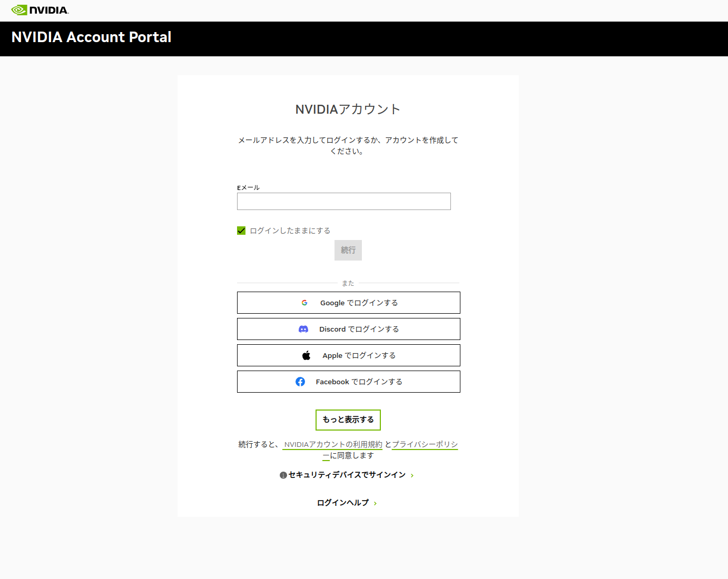The height and width of the screenshot is (579, 728).
Task: Click inside the Eメール input field
Action: (x=343, y=201)
